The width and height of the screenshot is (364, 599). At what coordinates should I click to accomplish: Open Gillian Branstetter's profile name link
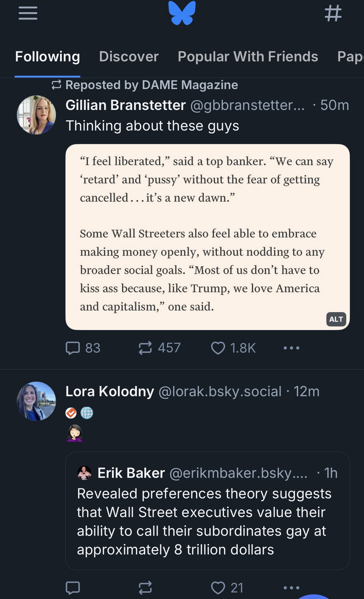[126, 105]
